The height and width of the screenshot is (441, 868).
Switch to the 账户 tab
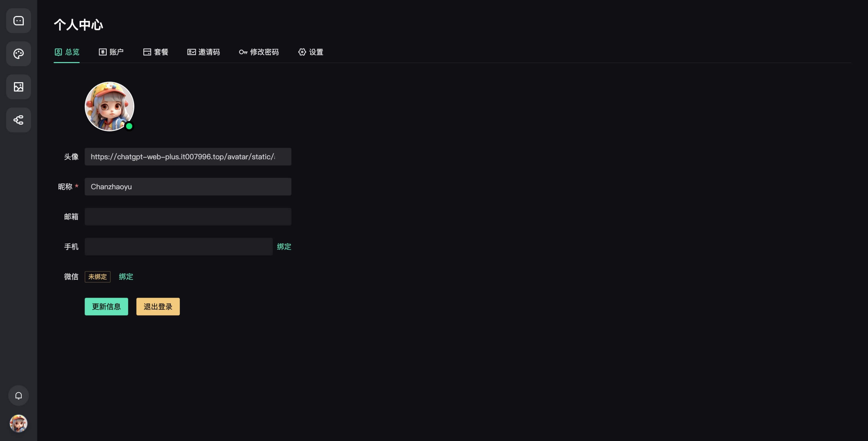[x=111, y=52]
